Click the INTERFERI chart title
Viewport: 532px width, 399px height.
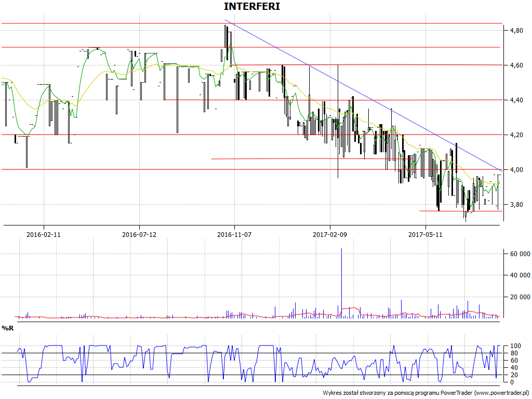pos(252,6)
